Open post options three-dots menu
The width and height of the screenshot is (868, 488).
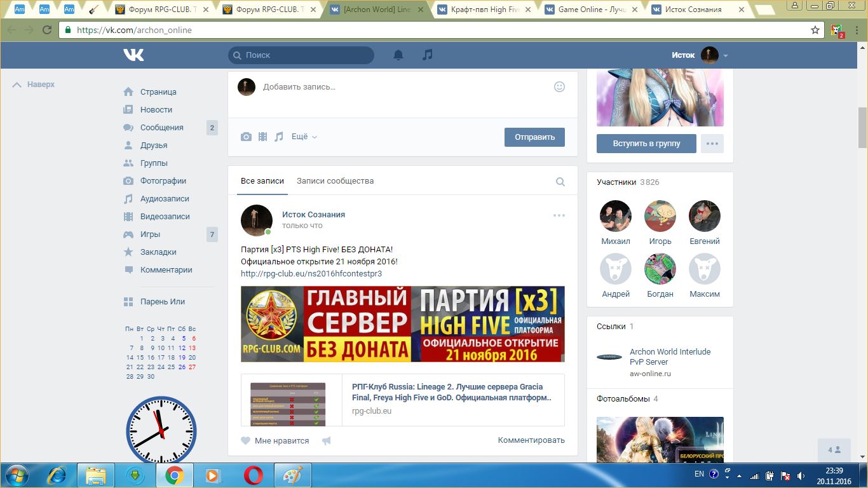(x=559, y=215)
